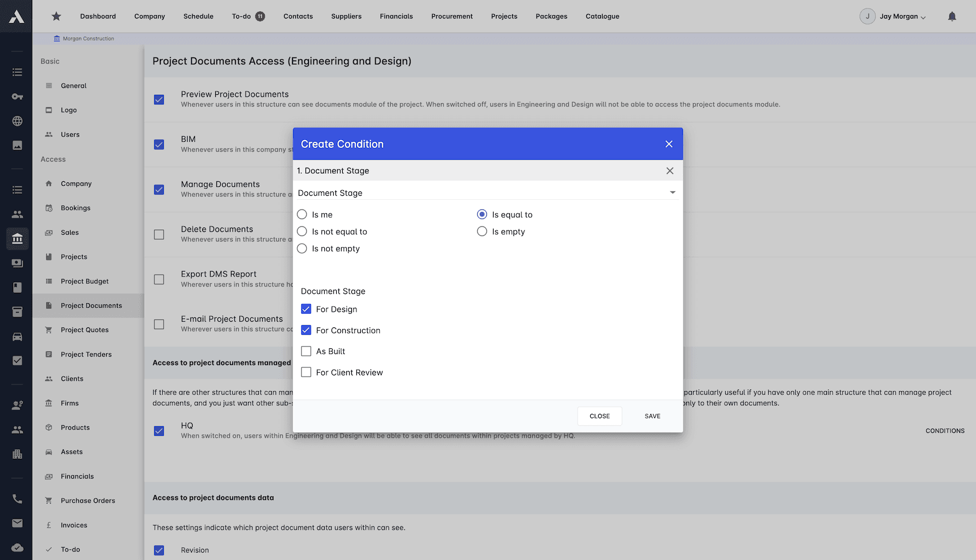Click the building/firms icon in the left rail
Viewport: 976px width, 560px height.
pyautogui.click(x=17, y=454)
